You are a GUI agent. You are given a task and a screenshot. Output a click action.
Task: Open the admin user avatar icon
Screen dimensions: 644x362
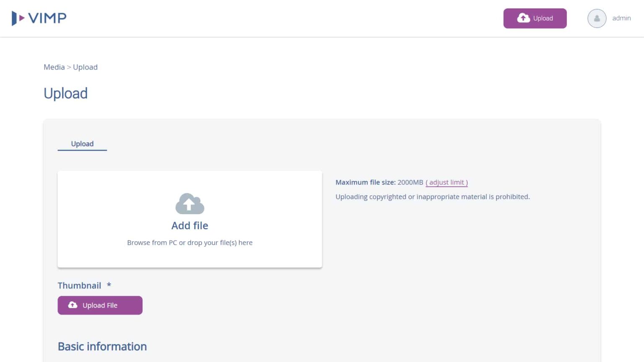(x=597, y=18)
